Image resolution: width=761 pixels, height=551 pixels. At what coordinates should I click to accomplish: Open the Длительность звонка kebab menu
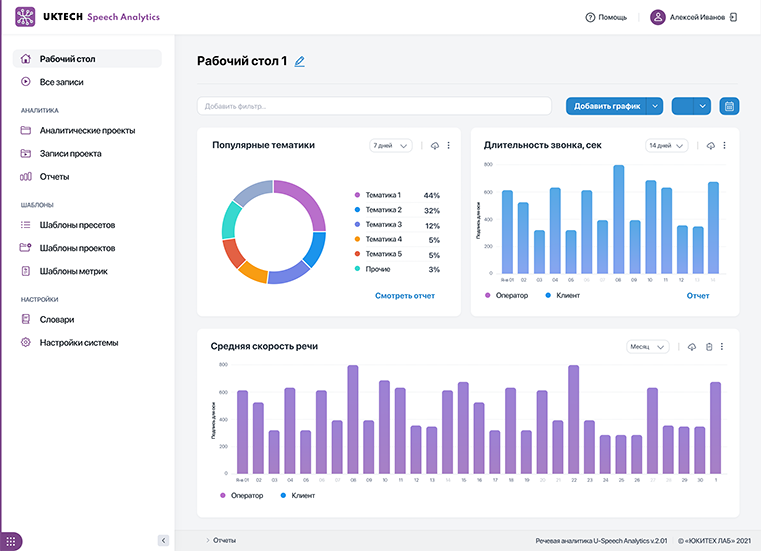[x=724, y=146]
